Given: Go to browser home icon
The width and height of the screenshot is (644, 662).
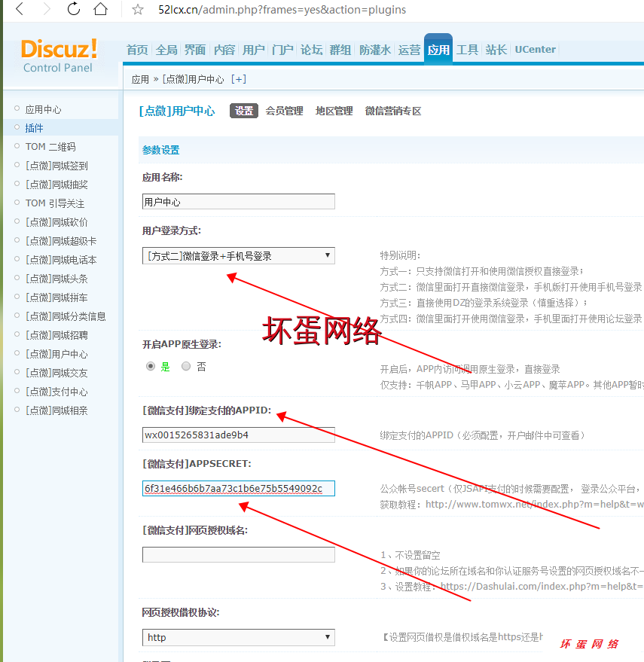Looking at the screenshot, I should (x=100, y=10).
